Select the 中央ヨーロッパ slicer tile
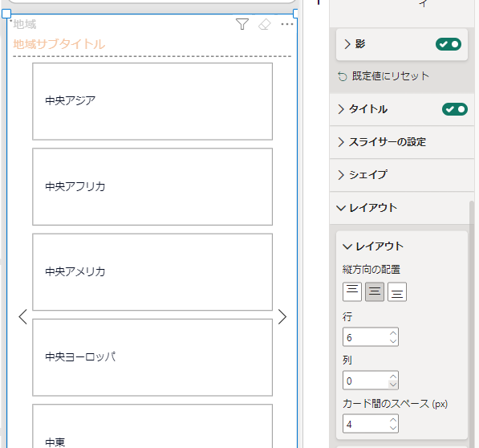This screenshot has height=448, width=479. (152, 357)
